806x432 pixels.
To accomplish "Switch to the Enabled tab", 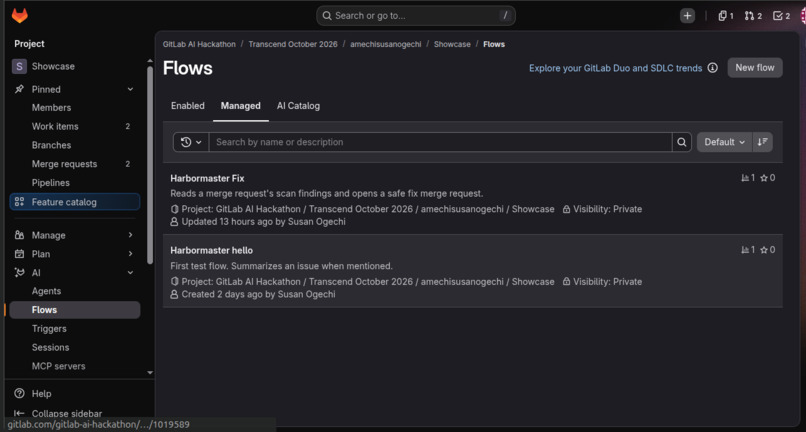I will point(188,106).
